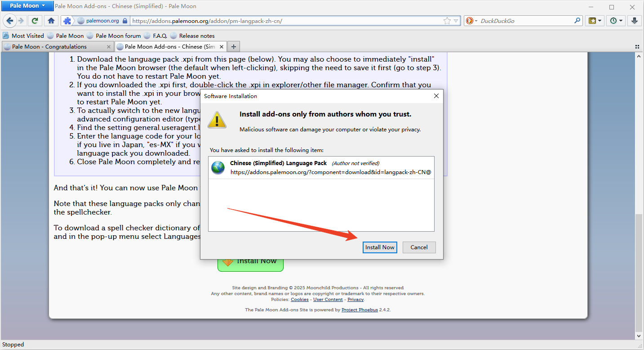Click Install Now in the dialog
This screenshot has width=644, height=350.
pos(380,247)
